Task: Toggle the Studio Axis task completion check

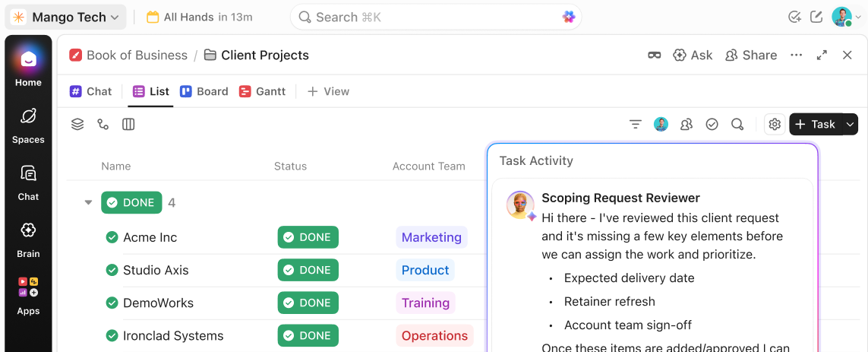Action: click(112, 270)
